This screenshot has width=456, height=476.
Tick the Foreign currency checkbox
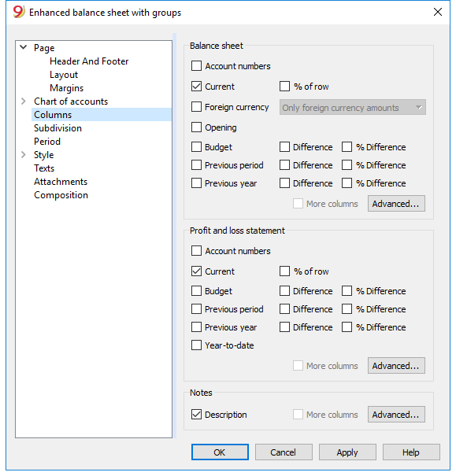click(197, 106)
